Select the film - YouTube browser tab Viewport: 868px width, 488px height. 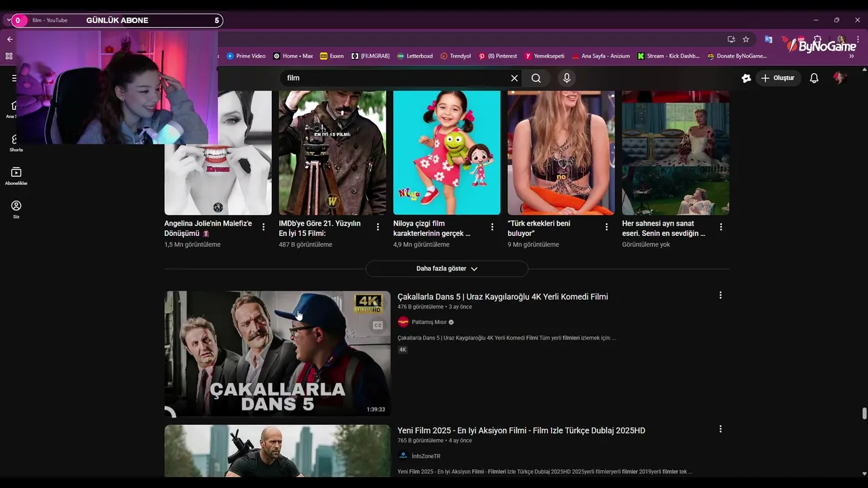tap(50, 20)
